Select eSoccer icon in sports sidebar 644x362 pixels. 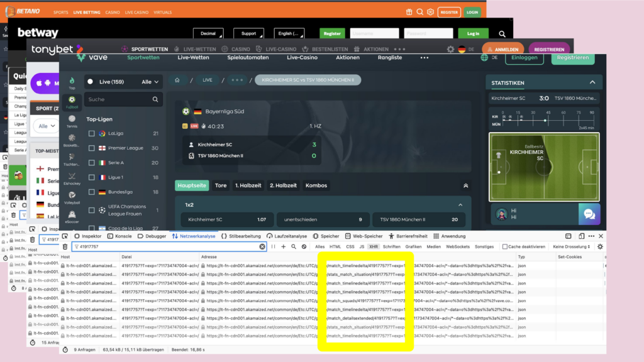click(72, 217)
